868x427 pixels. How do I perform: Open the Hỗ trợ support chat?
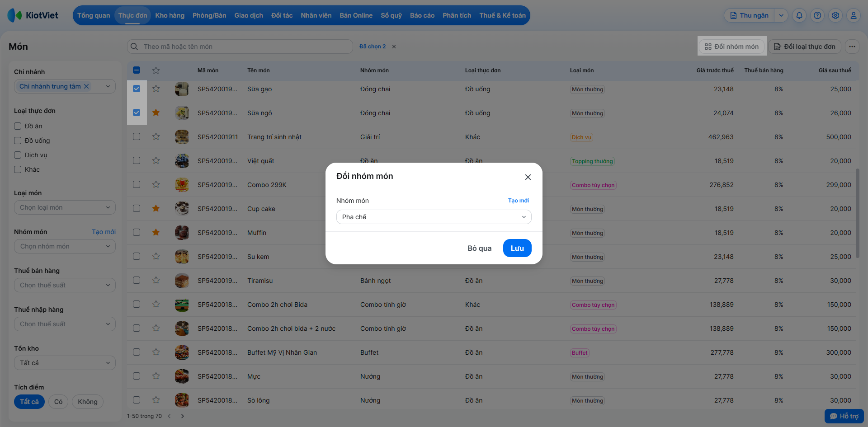tap(844, 416)
